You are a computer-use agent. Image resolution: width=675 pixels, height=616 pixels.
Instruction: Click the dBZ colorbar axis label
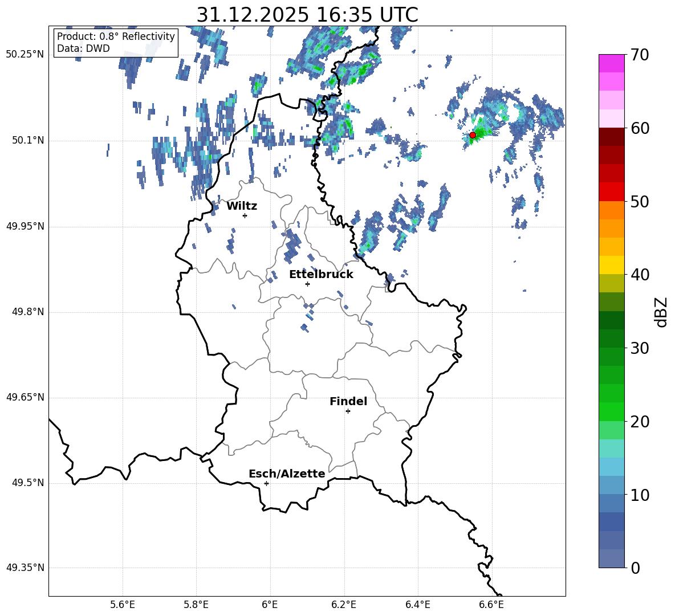click(662, 312)
